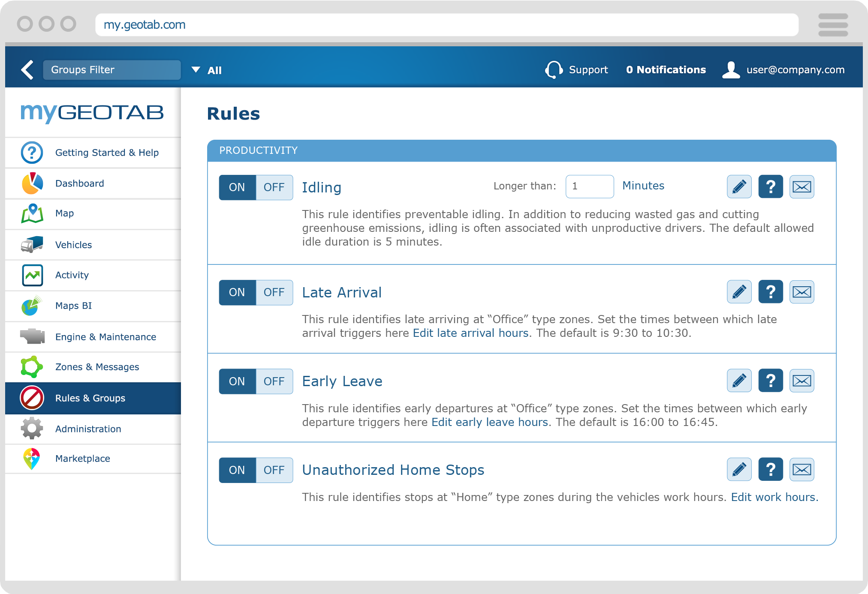Viewport: 868px width, 594px height.
Task: Click the Marketplace colorful pin icon
Action: (x=32, y=459)
